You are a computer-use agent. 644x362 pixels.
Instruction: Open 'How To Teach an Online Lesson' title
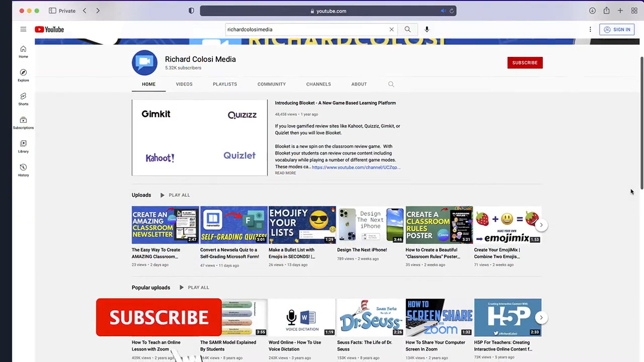pos(156,346)
